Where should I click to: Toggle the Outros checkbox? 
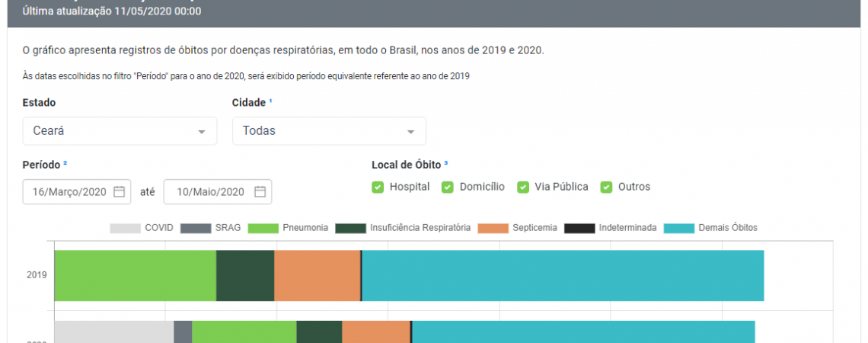(x=606, y=187)
